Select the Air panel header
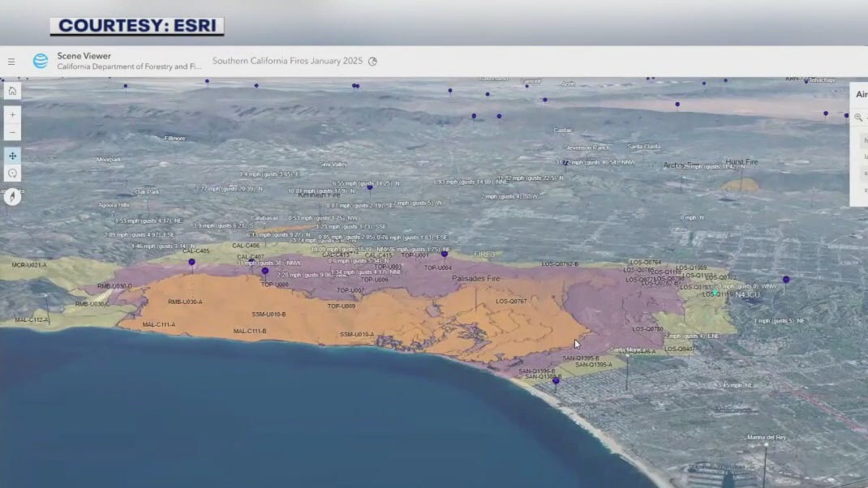 pyautogui.click(x=862, y=94)
